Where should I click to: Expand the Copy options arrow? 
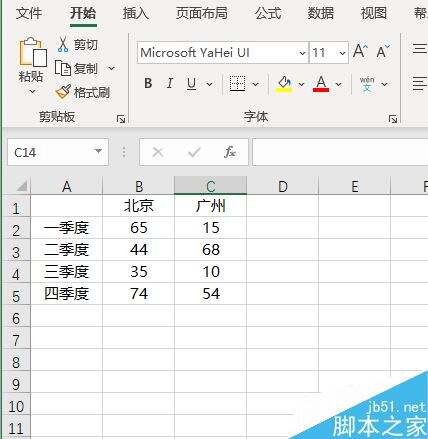[112, 68]
